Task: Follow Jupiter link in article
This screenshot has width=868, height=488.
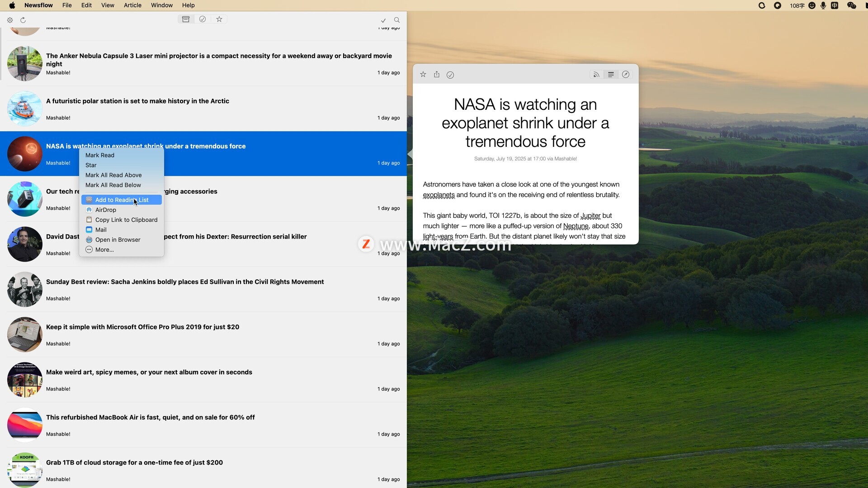Action: pos(590,216)
